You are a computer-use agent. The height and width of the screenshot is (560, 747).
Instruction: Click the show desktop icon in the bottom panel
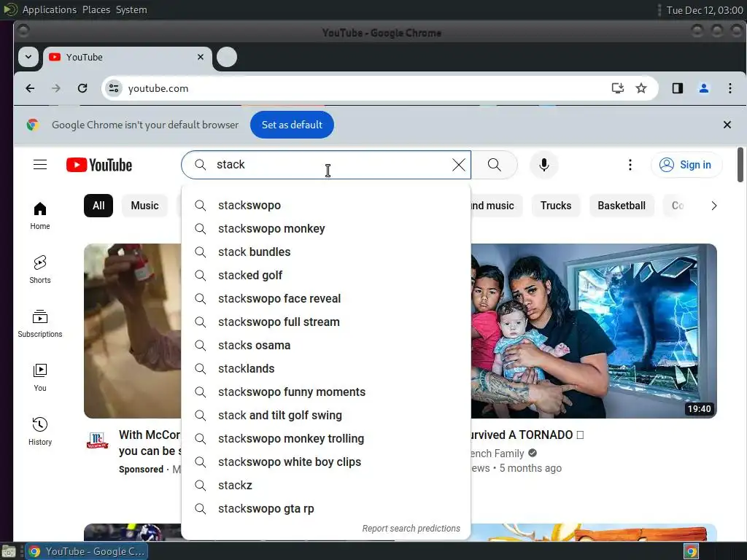tap(9, 551)
